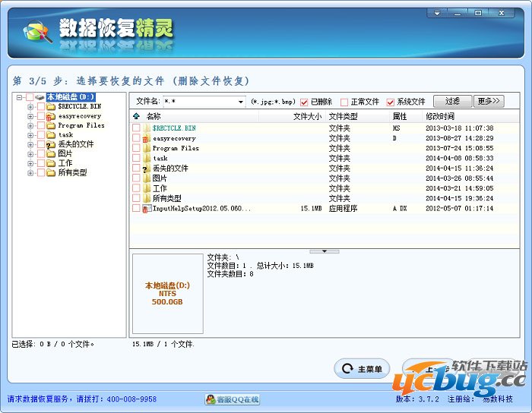Click the task folder icon in tree
Viewport: 532px width, 413px height.
pyautogui.click(x=51, y=135)
